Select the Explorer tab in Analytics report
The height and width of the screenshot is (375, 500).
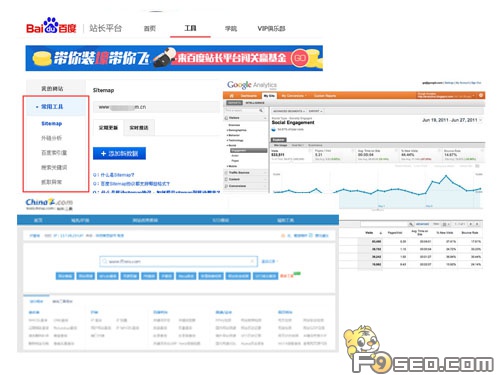(x=279, y=140)
